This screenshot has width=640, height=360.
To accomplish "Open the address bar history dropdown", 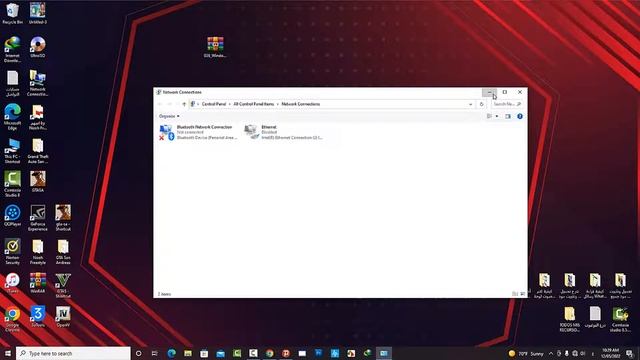I will coord(471,104).
